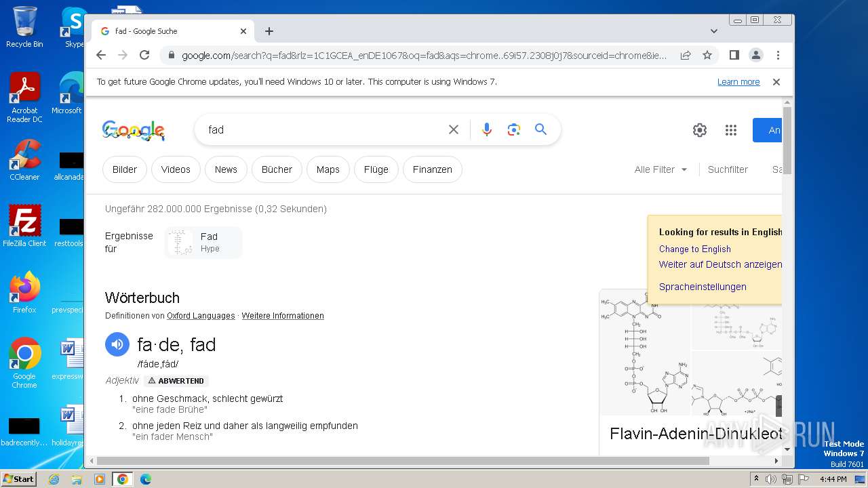Image resolution: width=868 pixels, height=488 pixels.
Task: Show hidden system tray icons
Action: point(757,479)
